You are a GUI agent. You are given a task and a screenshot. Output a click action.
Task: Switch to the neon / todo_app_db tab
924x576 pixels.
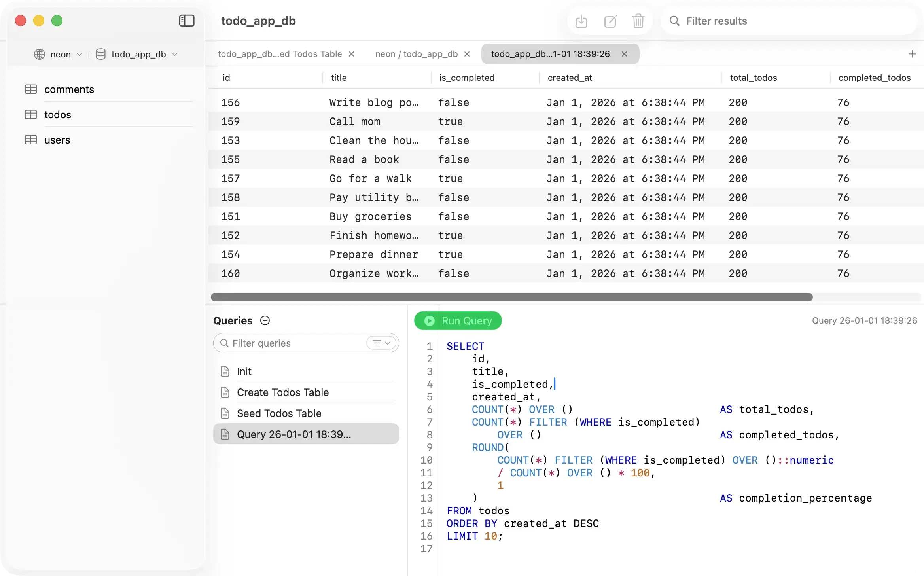point(416,54)
